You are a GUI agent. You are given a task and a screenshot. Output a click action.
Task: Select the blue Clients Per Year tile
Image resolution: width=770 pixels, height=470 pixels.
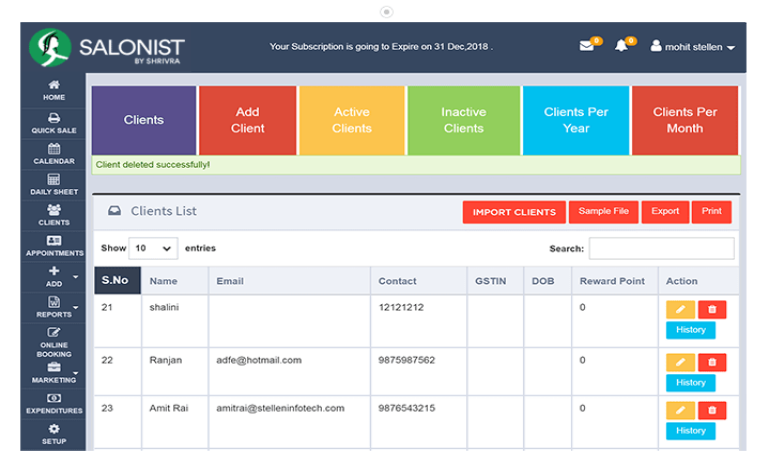click(x=576, y=120)
